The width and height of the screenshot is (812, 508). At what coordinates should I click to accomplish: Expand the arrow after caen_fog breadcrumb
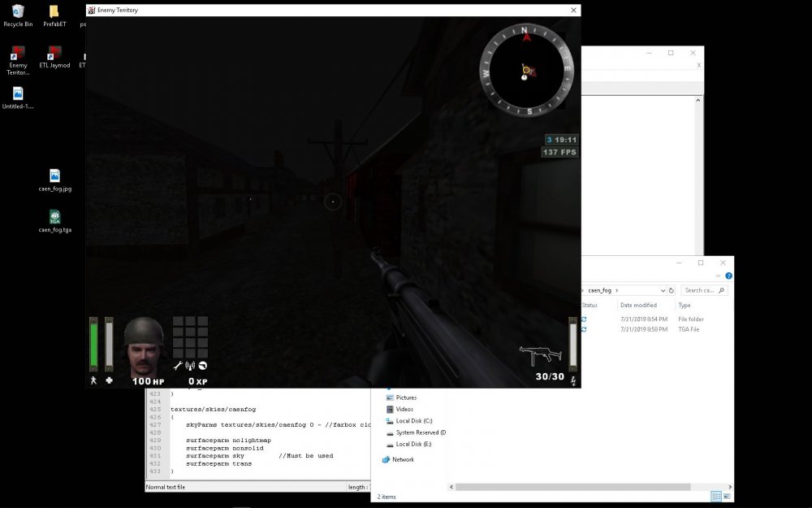tap(617, 290)
